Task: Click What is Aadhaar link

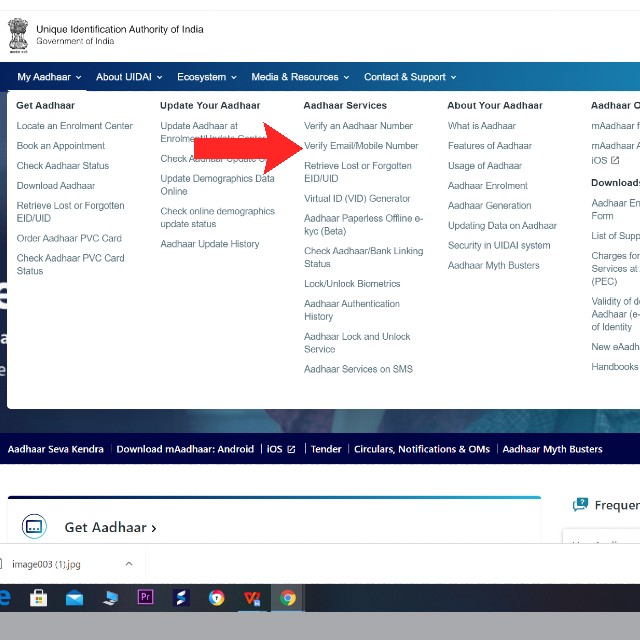Action: point(482,126)
